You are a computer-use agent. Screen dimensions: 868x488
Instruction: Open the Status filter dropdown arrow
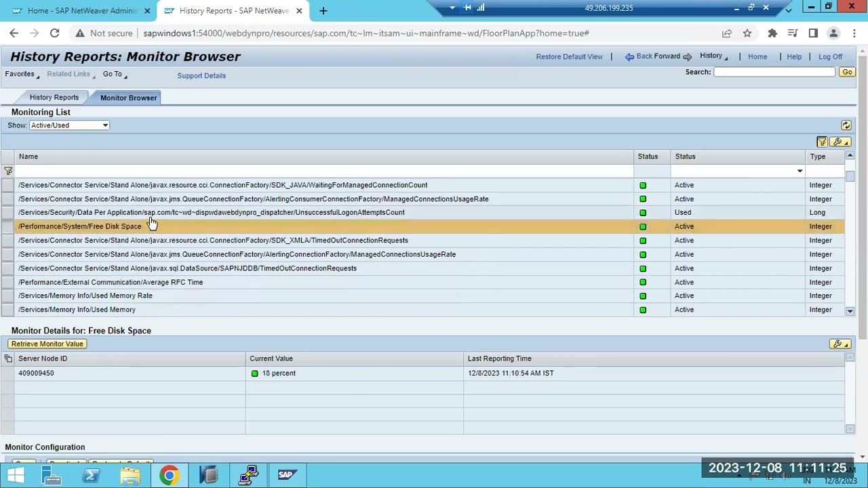coord(800,171)
